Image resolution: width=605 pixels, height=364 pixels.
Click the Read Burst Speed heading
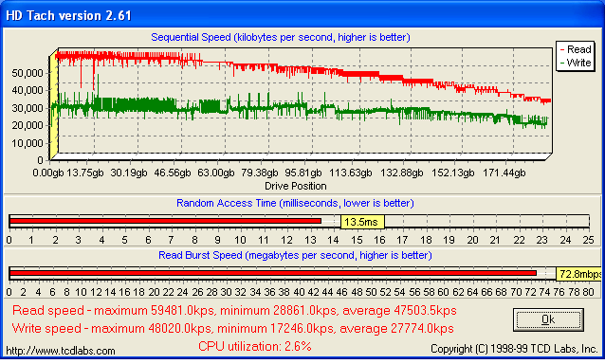pos(295,255)
